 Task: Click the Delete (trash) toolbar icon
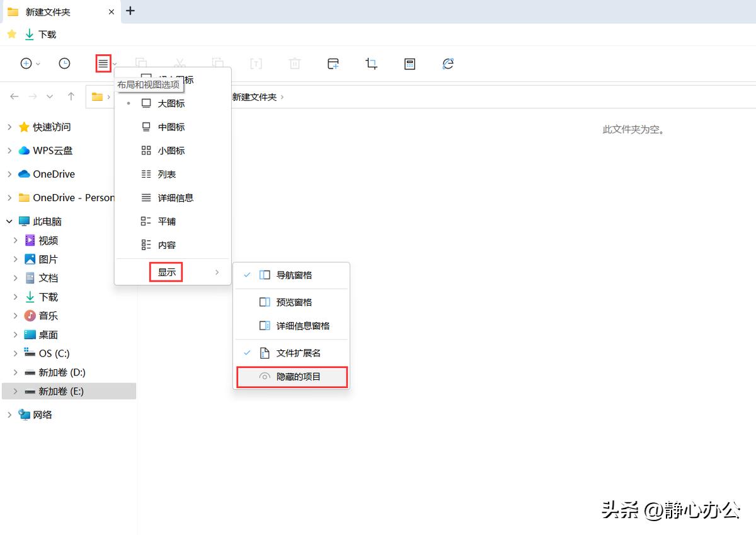click(x=294, y=64)
